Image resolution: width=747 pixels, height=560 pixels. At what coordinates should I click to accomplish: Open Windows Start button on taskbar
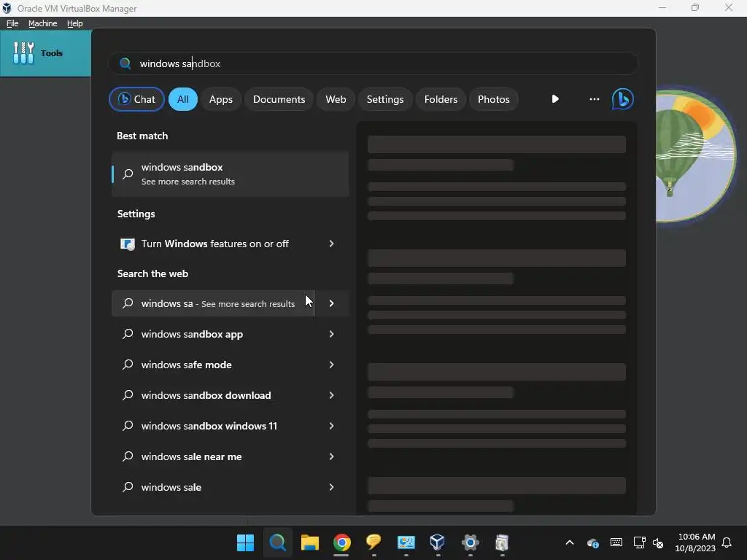[245, 542]
